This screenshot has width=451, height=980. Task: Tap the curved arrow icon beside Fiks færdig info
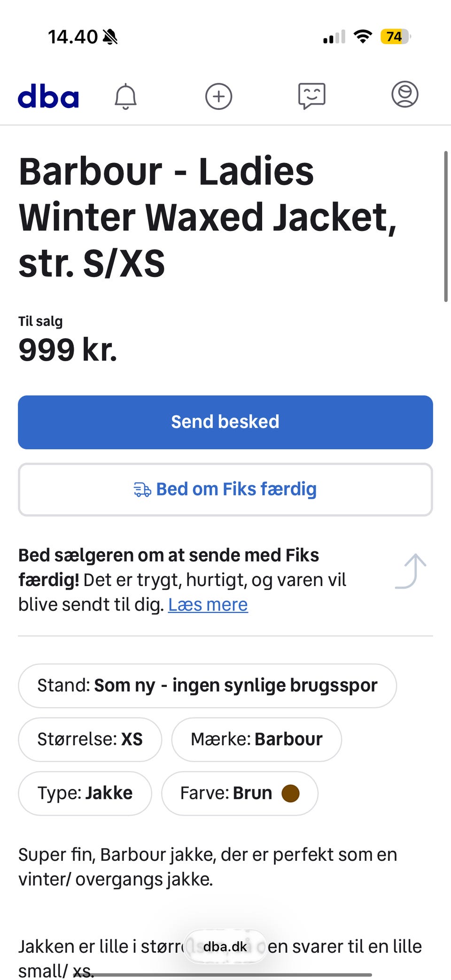coord(411,571)
